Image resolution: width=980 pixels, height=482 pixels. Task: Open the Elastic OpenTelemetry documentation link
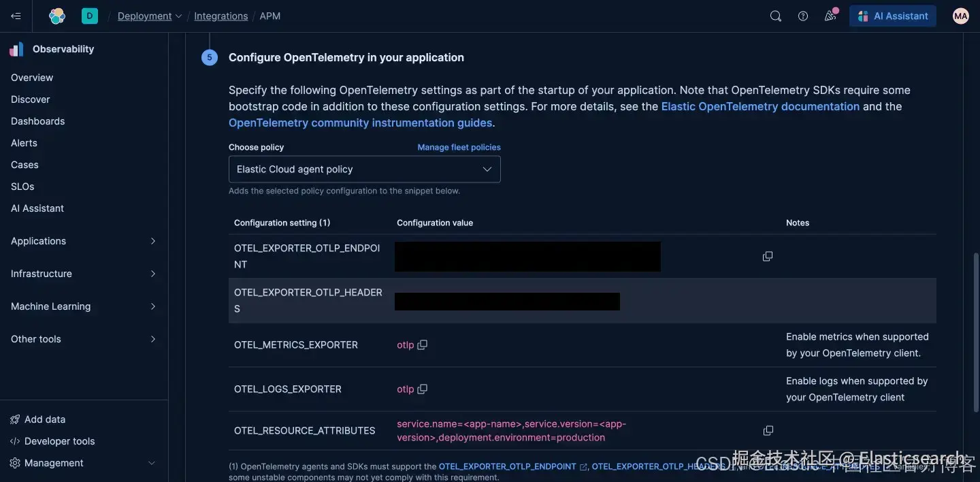tap(760, 106)
